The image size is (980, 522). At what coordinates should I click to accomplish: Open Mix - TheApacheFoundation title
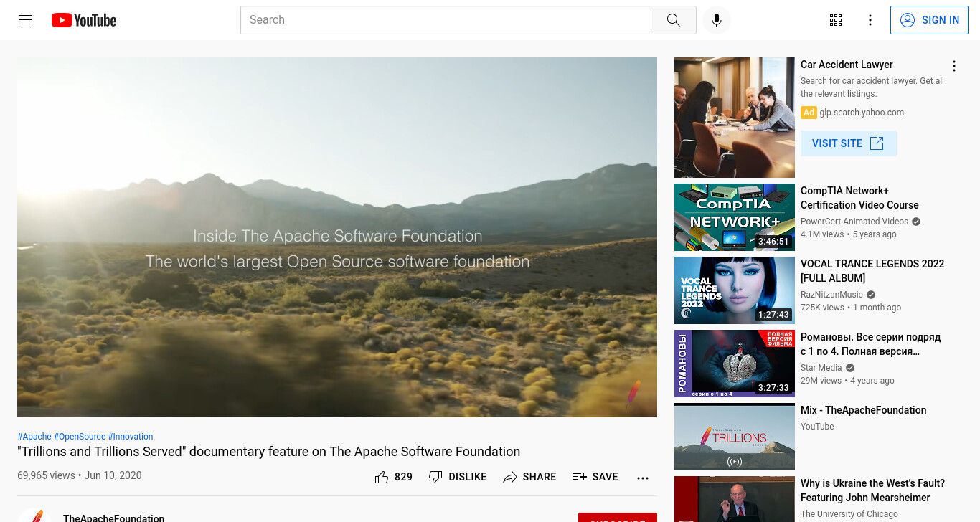click(863, 410)
